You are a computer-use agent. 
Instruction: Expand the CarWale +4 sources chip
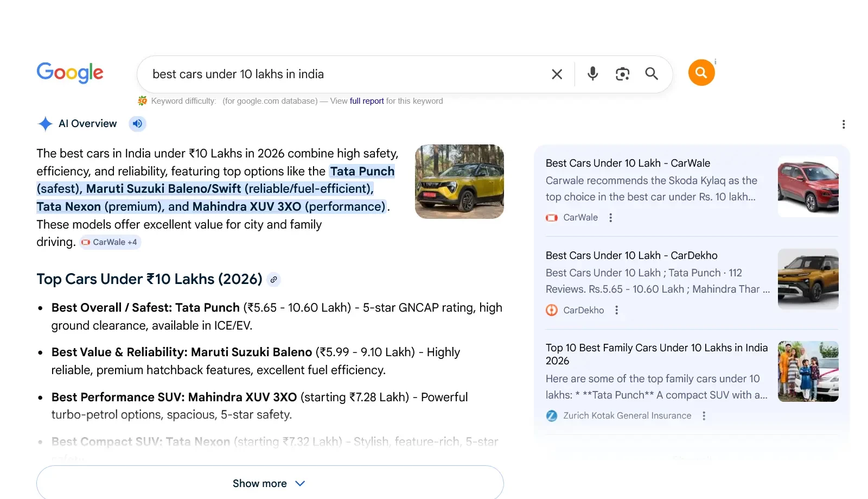[111, 242]
